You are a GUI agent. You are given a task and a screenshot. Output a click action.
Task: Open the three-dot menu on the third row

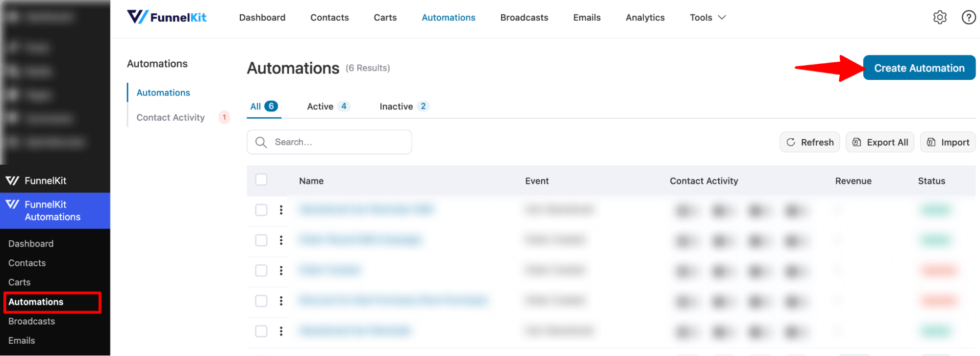(x=281, y=271)
